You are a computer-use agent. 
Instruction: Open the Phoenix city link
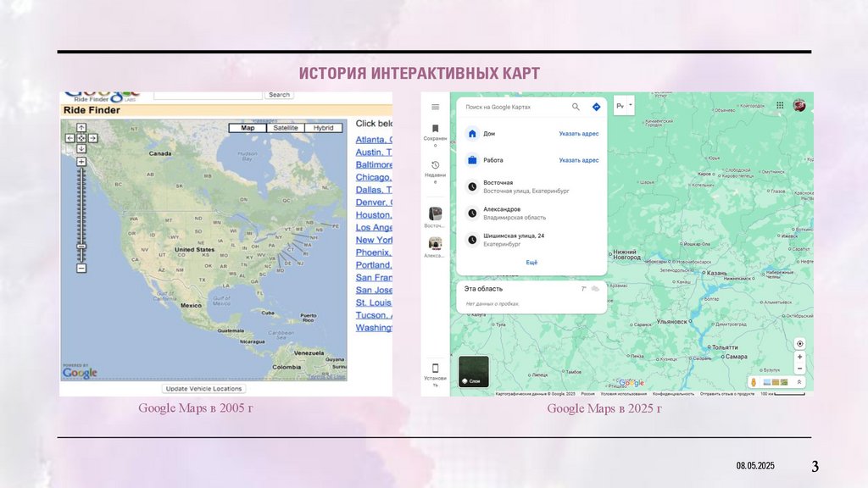[374, 252]
